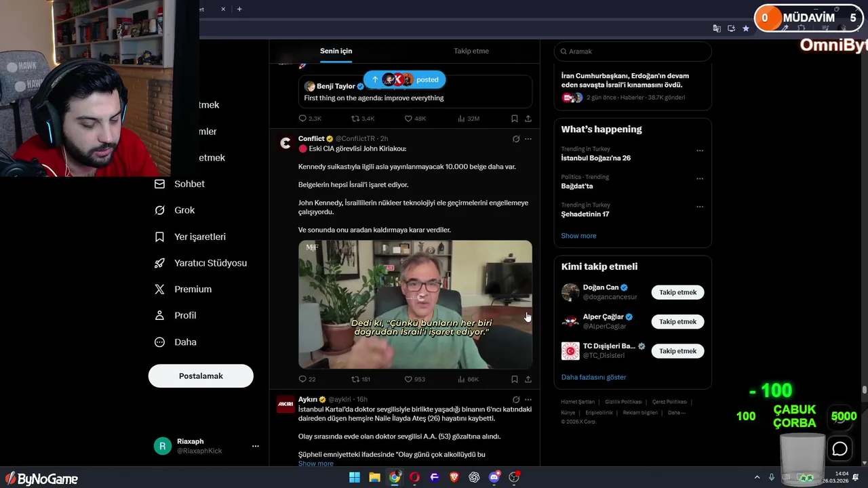Viewport: 868px width, 488px height.
Task: Open Conflict profile from tweet avatar
Action: 285,142
